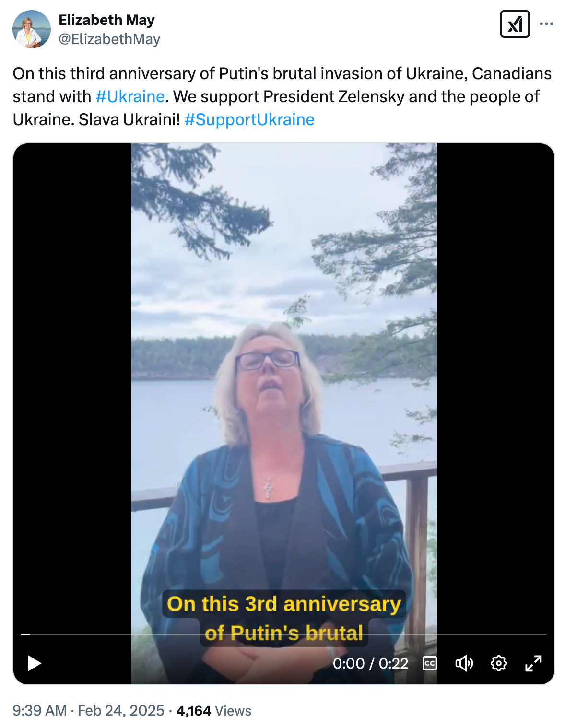The image size is (565, 728).
Task: Expand video to fullscreen
Action: tap(533, 663)
